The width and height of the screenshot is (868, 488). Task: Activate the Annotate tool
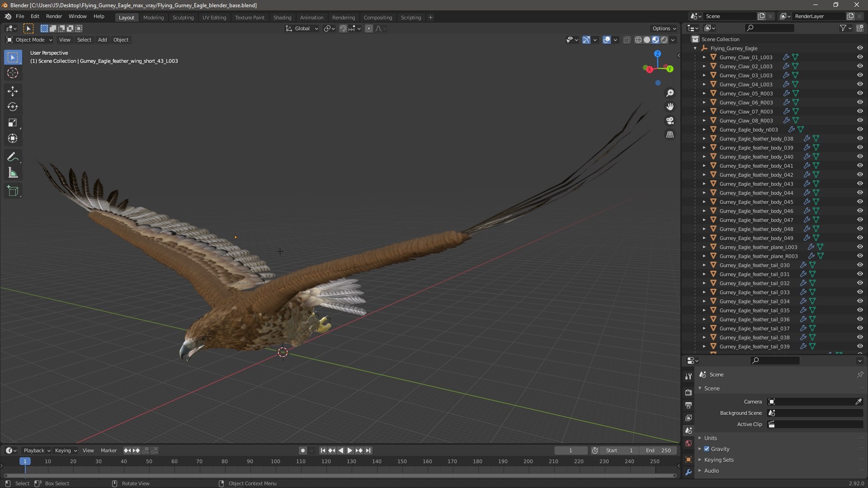pyautogui.click(x=13, y=157)
